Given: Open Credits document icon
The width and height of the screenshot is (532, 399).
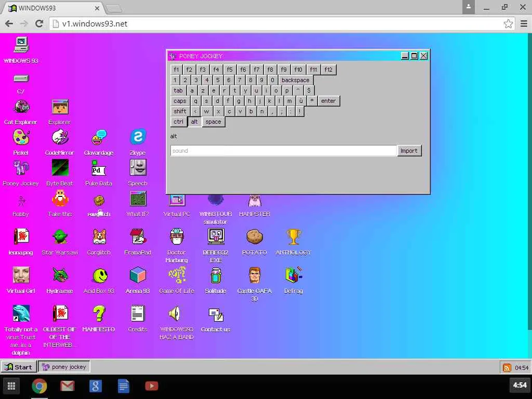Looking at the screenshot, I should tap(138, 313).
